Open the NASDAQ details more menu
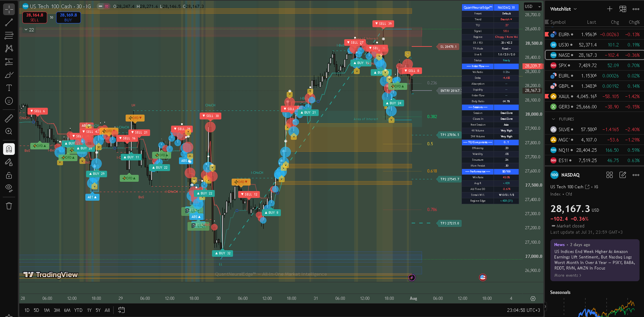 point(636,175)
